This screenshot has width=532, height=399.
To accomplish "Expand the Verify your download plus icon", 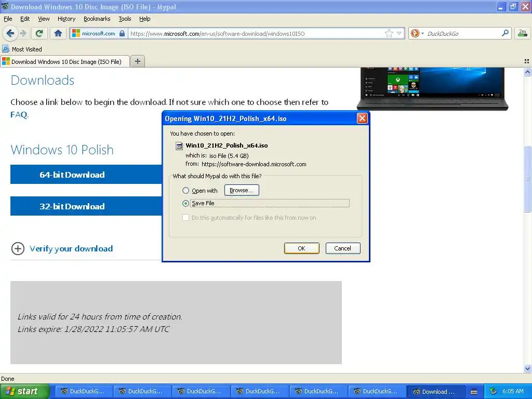I will (x=18, y=248).
